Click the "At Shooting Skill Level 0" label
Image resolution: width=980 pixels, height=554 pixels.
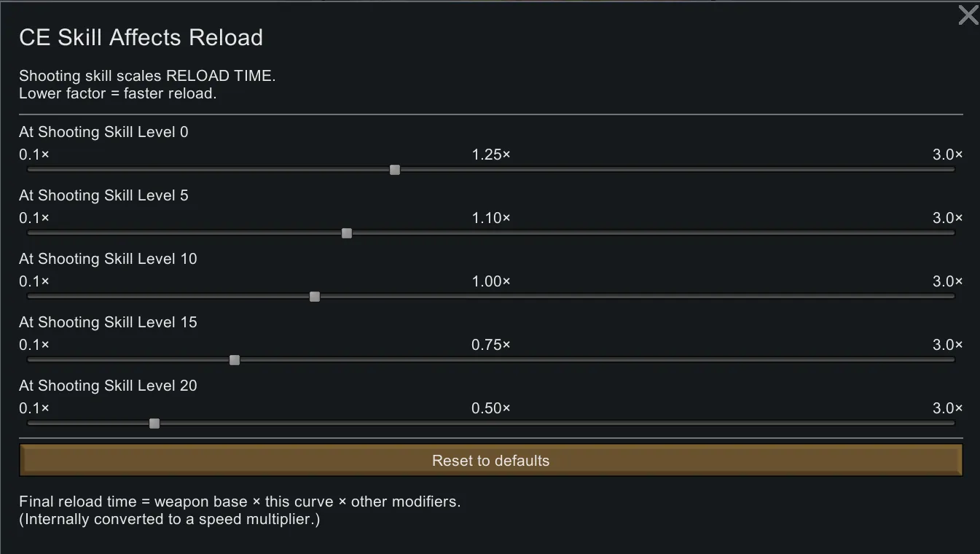[103, 132]
